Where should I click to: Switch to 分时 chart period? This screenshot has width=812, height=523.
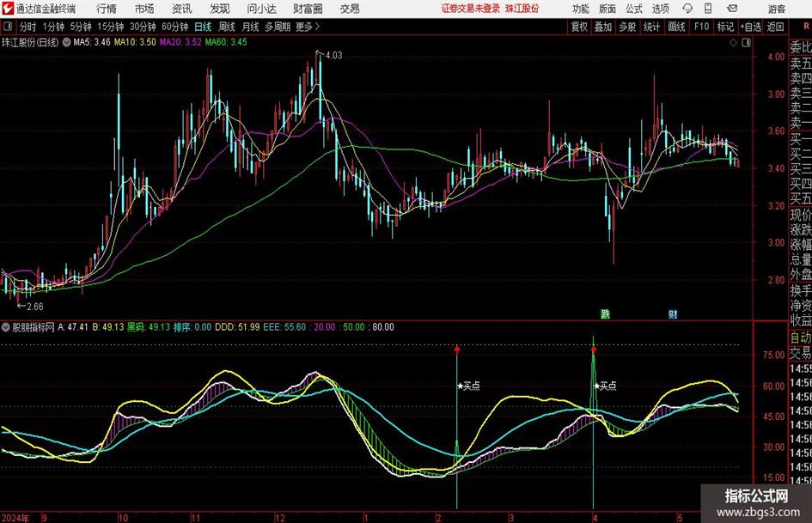pyautogui.click(x=27, y=27)
